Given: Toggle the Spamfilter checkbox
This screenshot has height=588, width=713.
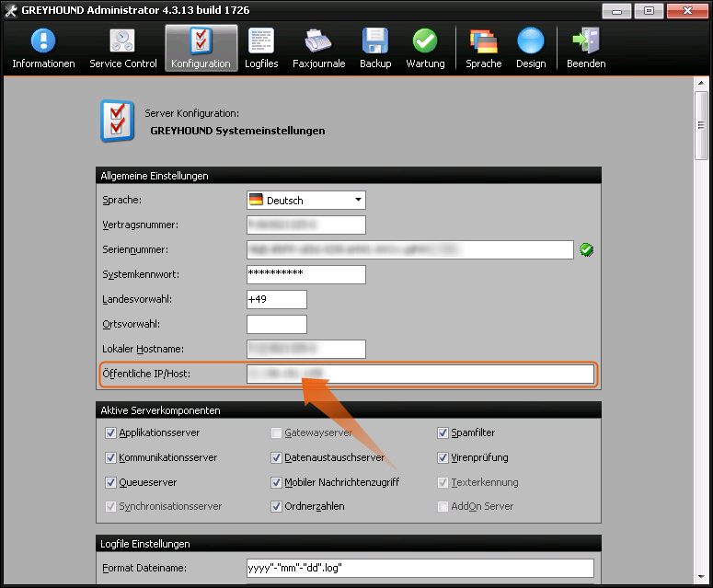Looking at the screenshot, I should [443, 432].
